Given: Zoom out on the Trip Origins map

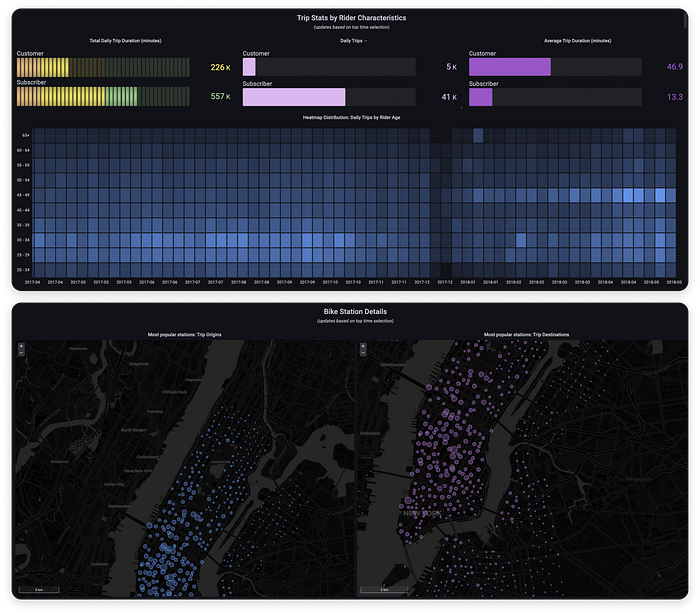Looking at the screenshot, I should coord(21,353).
